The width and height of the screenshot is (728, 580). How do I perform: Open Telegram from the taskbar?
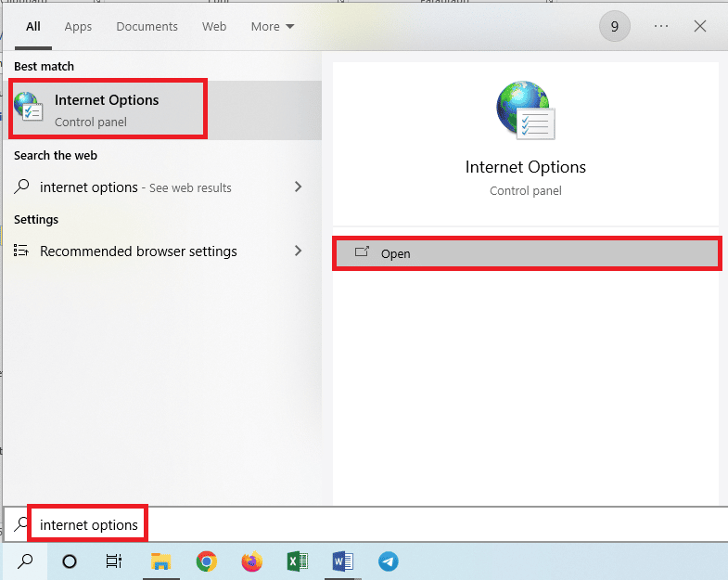point(389,561)
